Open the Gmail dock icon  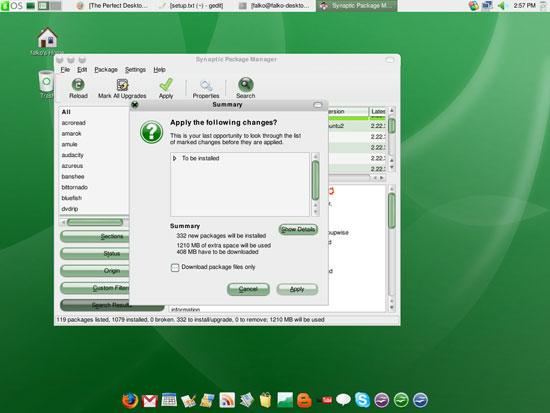click(x=149, y=401)
